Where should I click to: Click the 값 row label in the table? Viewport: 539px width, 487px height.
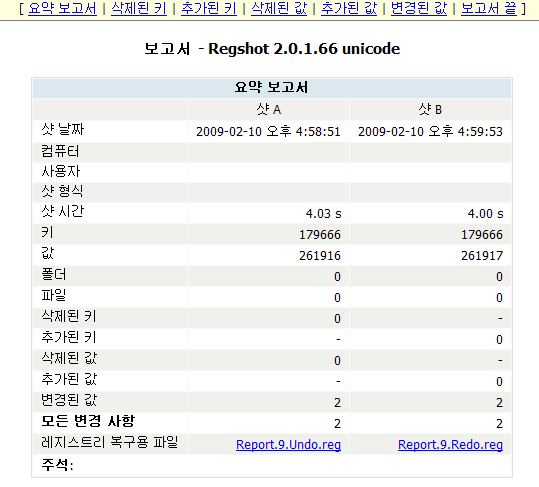48,253
